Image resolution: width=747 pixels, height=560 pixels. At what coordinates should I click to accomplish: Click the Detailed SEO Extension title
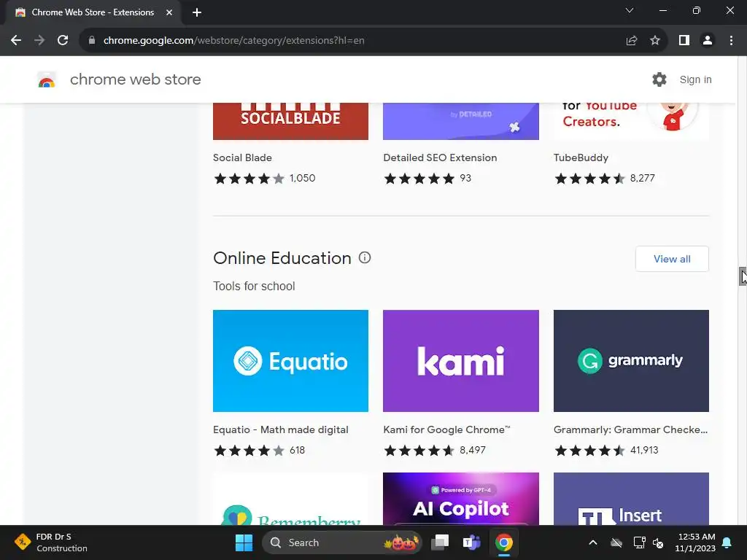(x=440, y=157)
